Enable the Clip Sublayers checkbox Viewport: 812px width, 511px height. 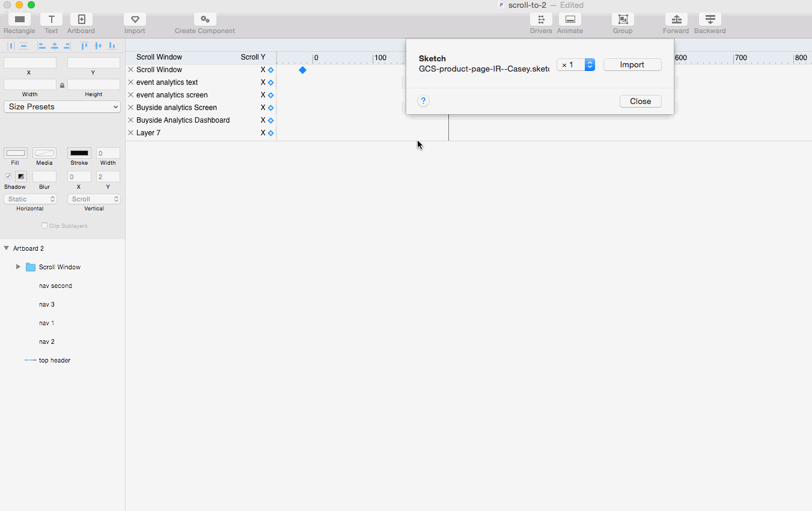point(44,226)
